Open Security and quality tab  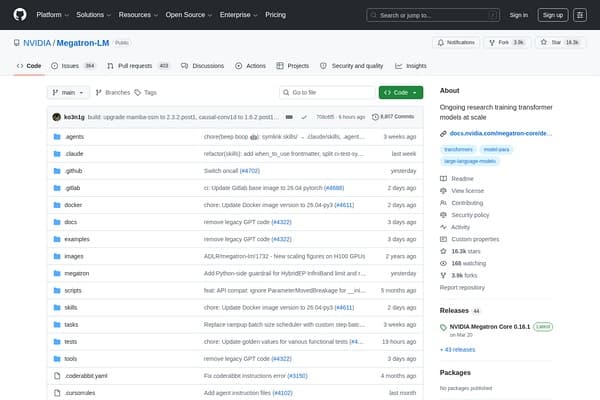[x=352, y=66]
